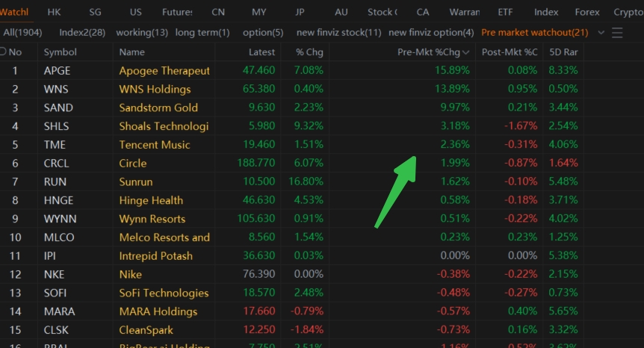Sort by the Latest column header

tap(261, 52)
